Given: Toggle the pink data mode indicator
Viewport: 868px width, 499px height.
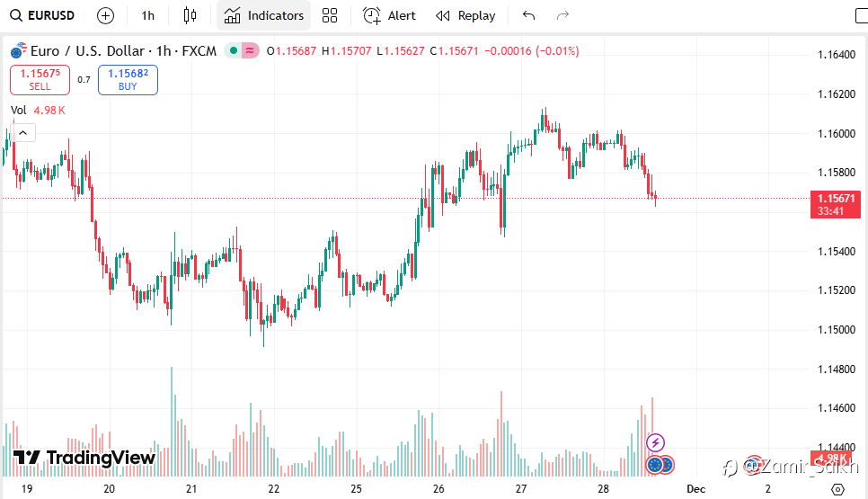Looking at the screenshot, I should click(250, 51).
